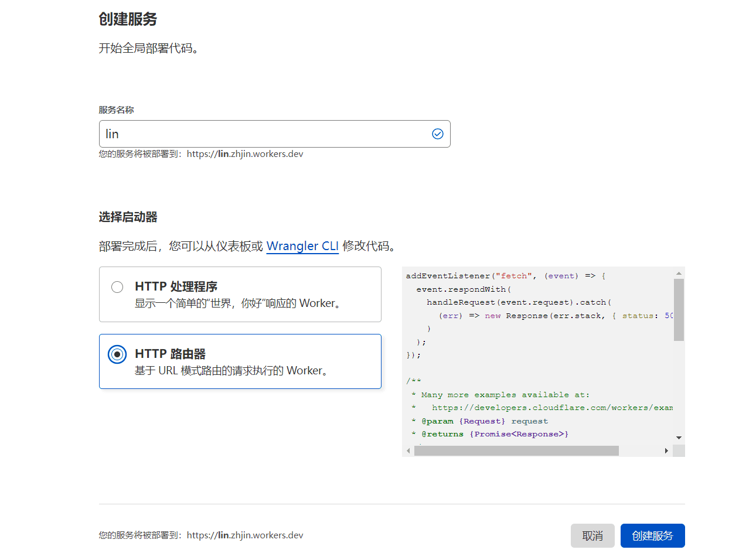The height and width of the screenshot is (560, 739).
Task: Click the code preview scroll right arrow
Action: pos(666,450)
